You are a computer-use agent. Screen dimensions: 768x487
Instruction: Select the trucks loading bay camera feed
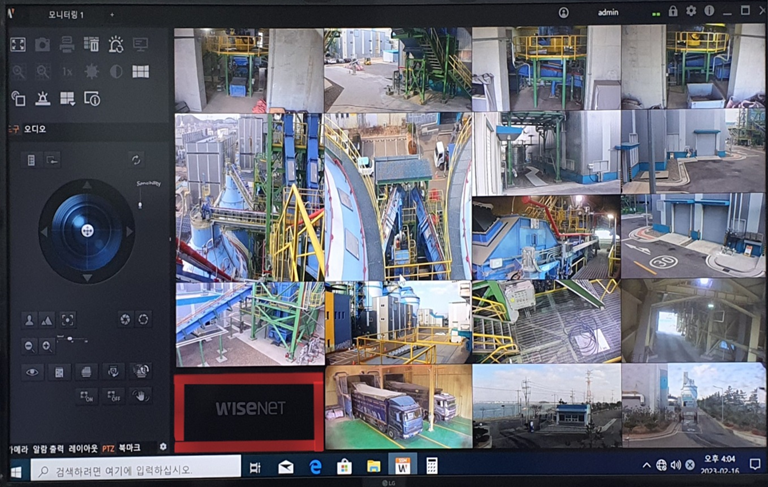[x=398, y=406]
